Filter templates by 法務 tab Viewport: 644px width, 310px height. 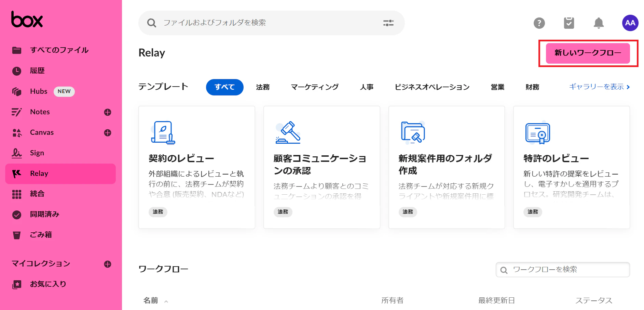(x=263, y=87)
